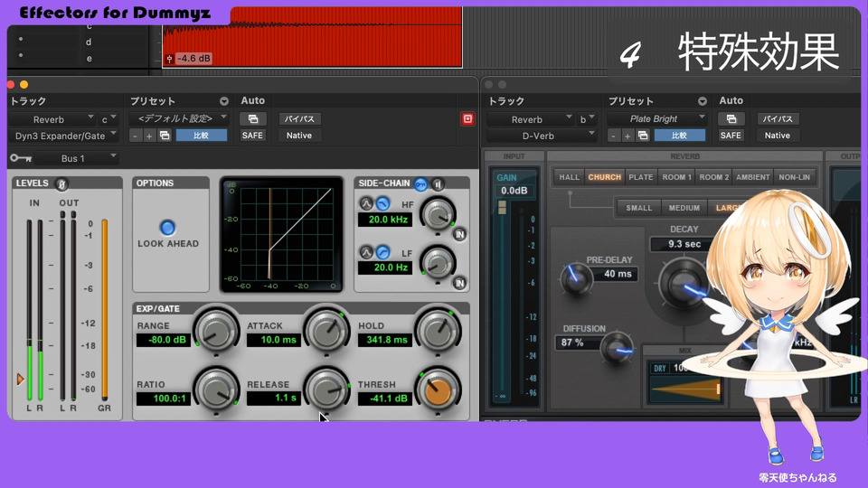Select AMBIENT reverb algorithm
The image size is (868, 488).
[x=753, y=177]
